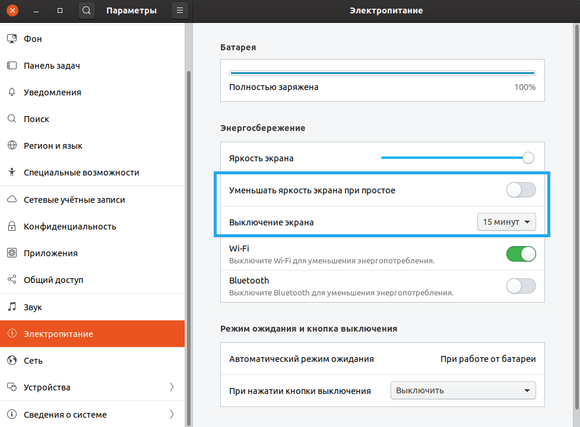Viewport: 580px width, 427px height.
Task: Click the globe icon for Регион и язык
Action: click(12, 145)
